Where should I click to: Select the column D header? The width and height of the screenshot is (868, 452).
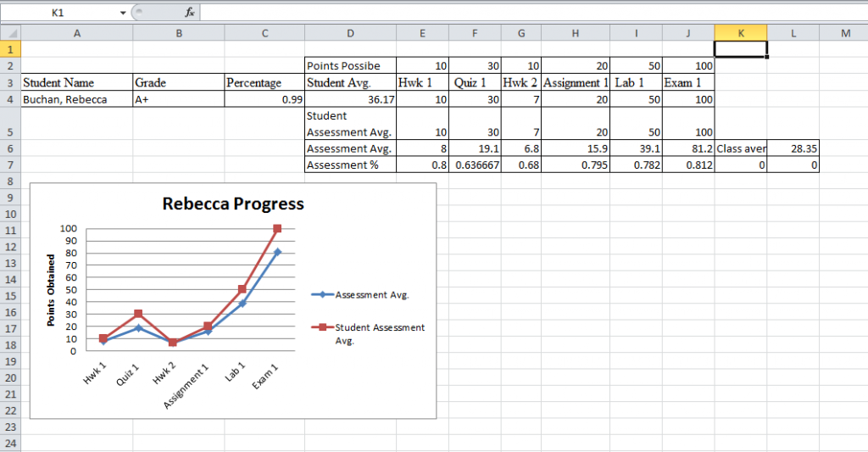pos(350,33)
